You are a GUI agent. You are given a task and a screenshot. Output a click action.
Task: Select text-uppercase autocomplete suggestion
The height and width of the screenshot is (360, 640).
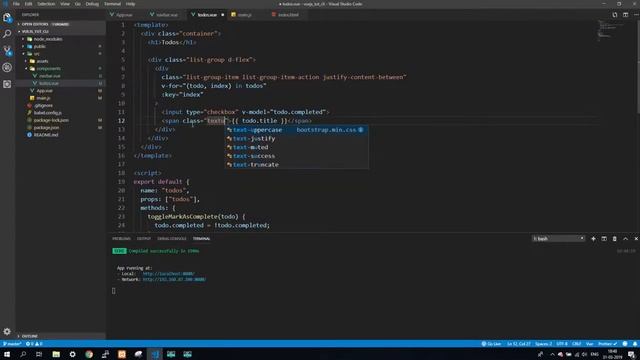click(x=297, y=130)
